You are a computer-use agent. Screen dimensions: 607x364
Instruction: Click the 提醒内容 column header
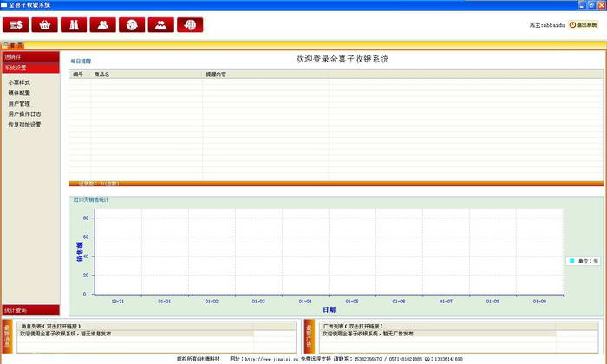pos(266,75)
